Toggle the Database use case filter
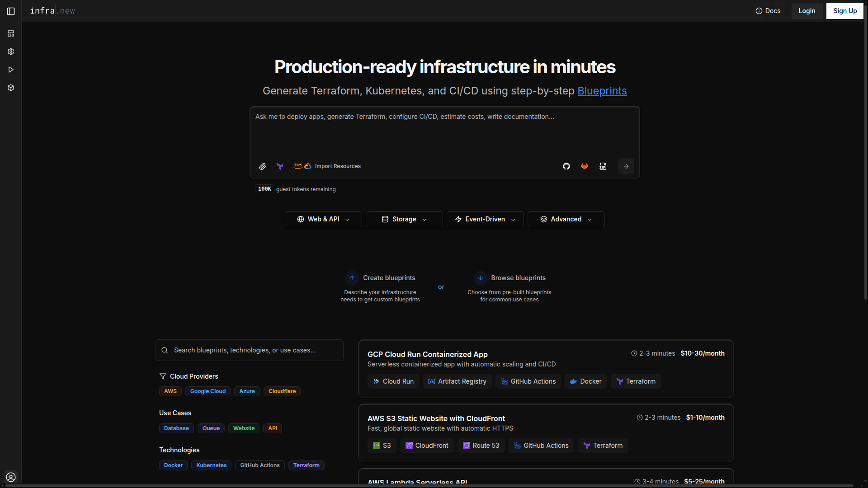The image size is (868, 488). (176, 428)
